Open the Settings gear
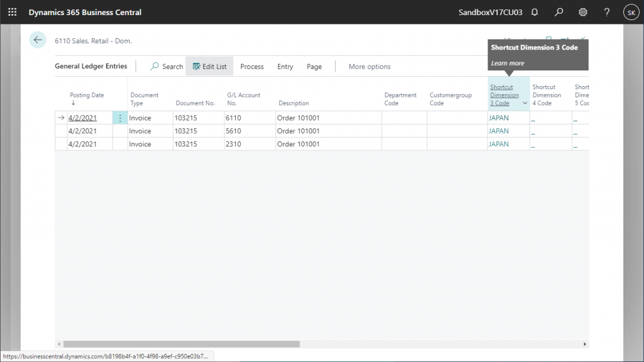The width and height of the screenshot is (644, 362). [x=583, y=13]
